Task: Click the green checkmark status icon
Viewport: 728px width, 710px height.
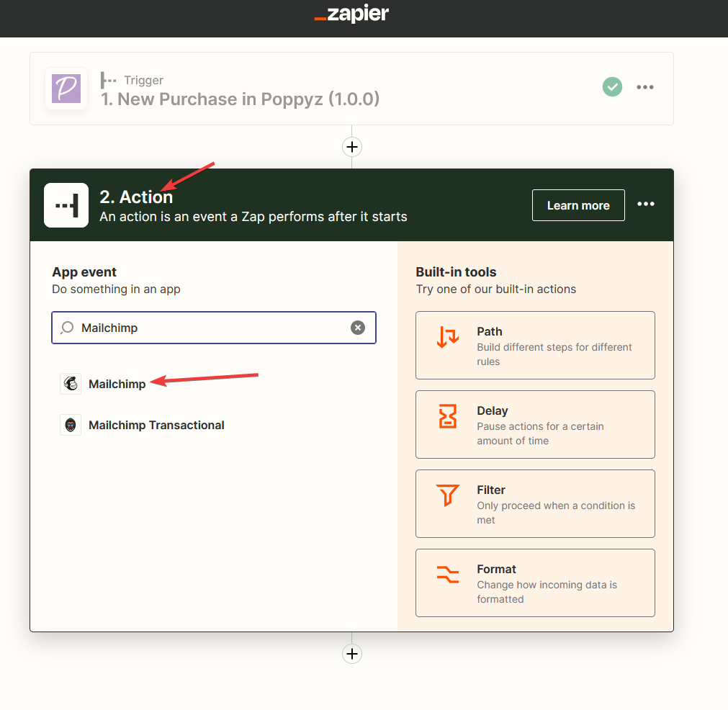Action: tap(612, 87)
